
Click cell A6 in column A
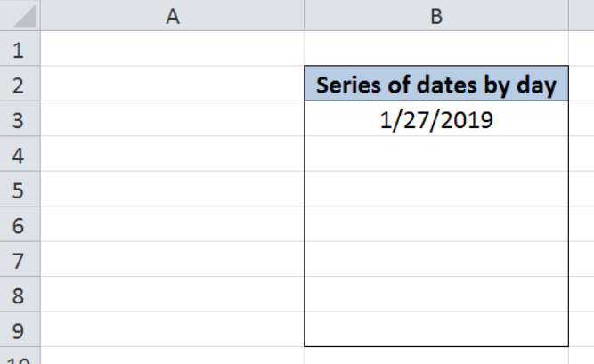pyautogui.click(x=173, y=224)
